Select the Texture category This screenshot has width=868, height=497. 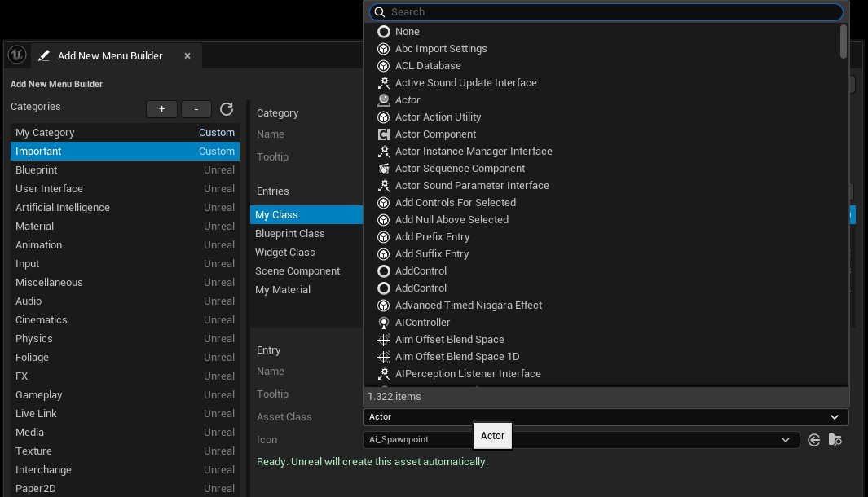point(126,451)
